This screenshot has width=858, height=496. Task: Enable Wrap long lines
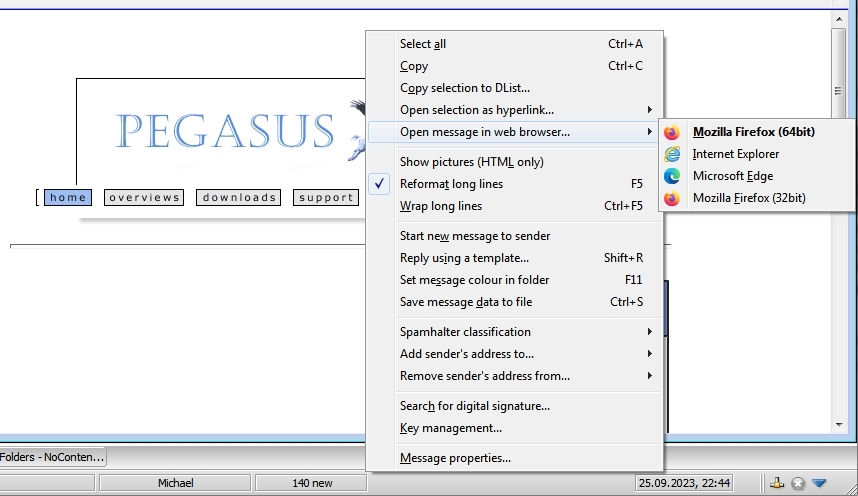click(440, 206)
